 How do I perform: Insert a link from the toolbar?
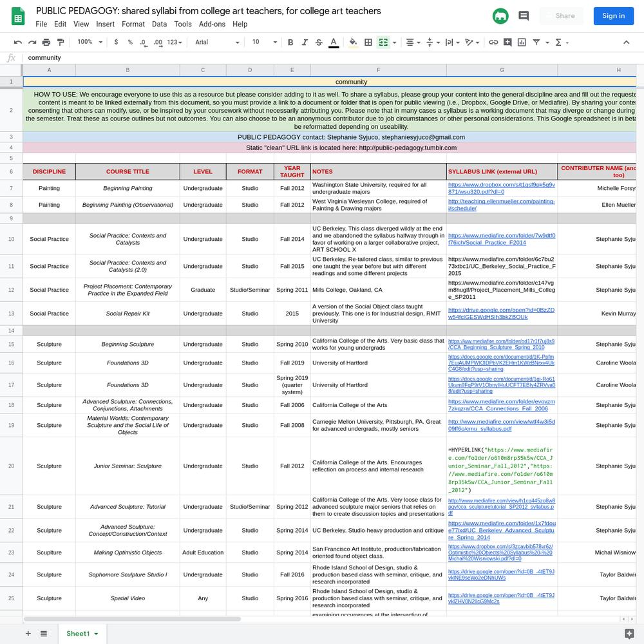pyautogui.click(x=493, y=43)
